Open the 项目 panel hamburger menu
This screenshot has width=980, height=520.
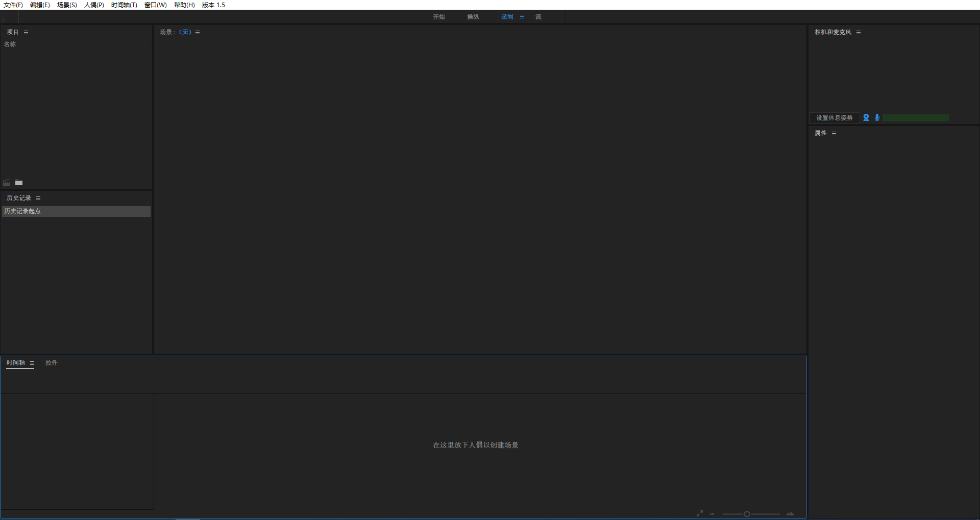[x=26, y=33]
